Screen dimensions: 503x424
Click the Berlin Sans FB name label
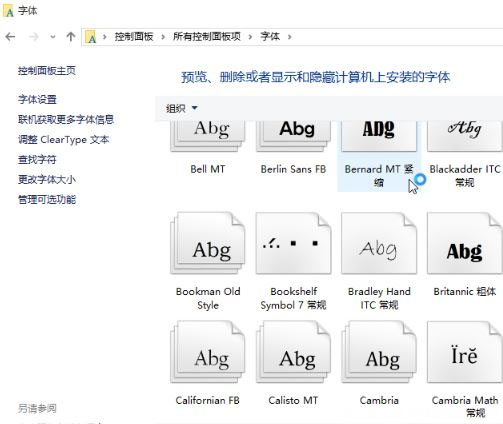click(x=293, y=169)
